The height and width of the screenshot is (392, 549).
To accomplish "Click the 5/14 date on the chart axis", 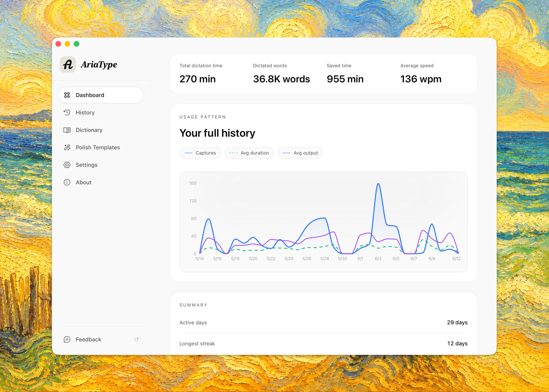I will [200, 258].
